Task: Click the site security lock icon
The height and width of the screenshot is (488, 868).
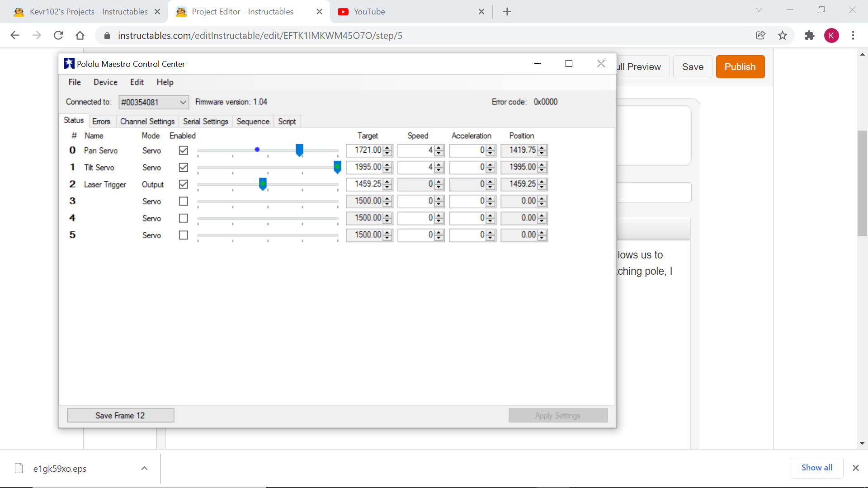Action: point(107,35)
